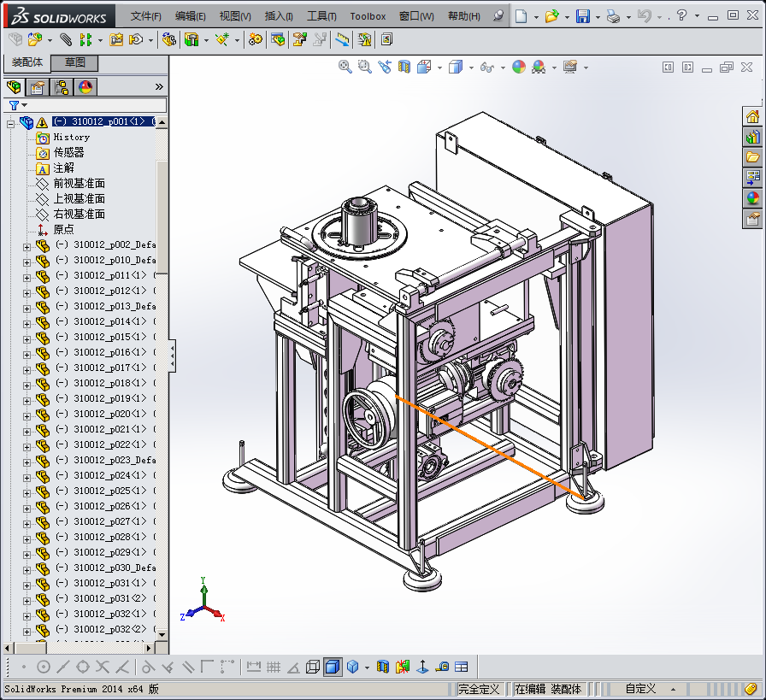Click the Section View icon in view toolbar
The height and width of the screenshot is (700, 766).
pyautogui.click(x=404, y=67)
